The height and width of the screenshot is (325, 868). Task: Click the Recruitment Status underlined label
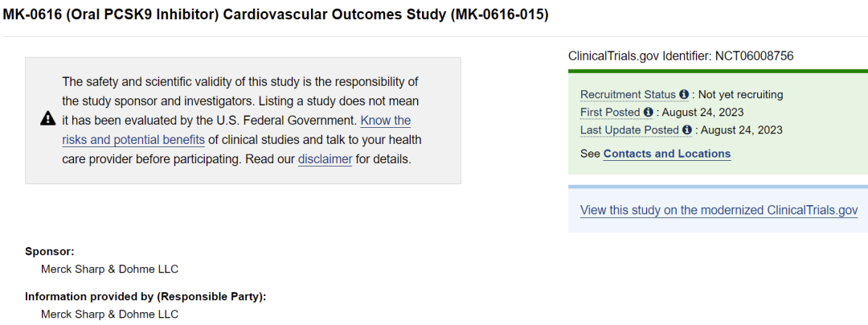tap(628, 95)
